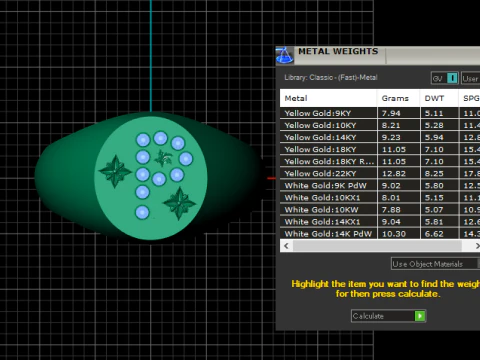Sort by the Grams column header

[x=399, y=98]
